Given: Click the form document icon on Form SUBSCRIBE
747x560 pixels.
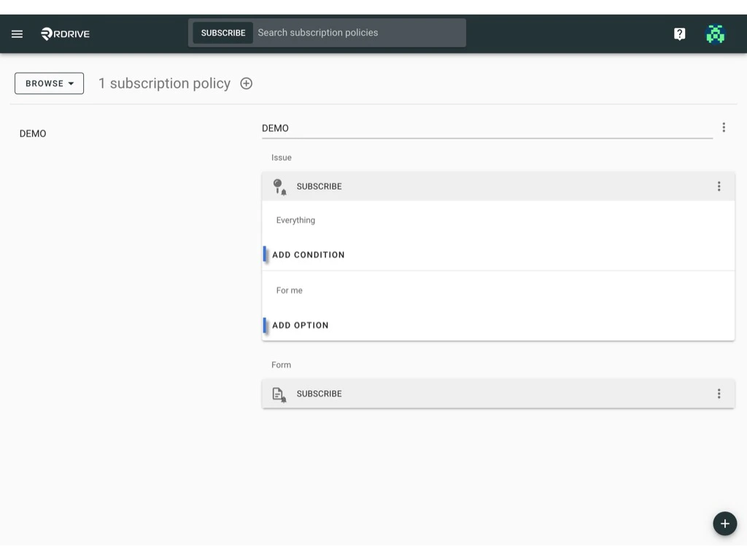Looking at the screenshot, I should tap(279, 394).
